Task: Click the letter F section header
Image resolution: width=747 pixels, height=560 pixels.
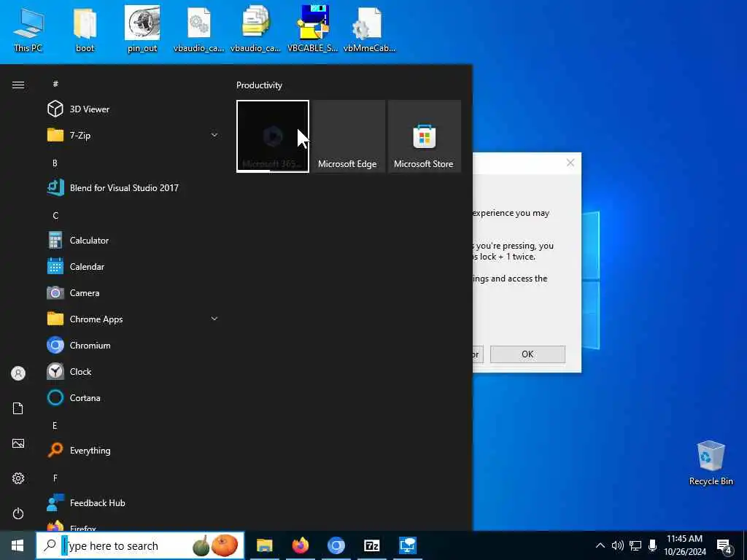Action: click(55, 478)
